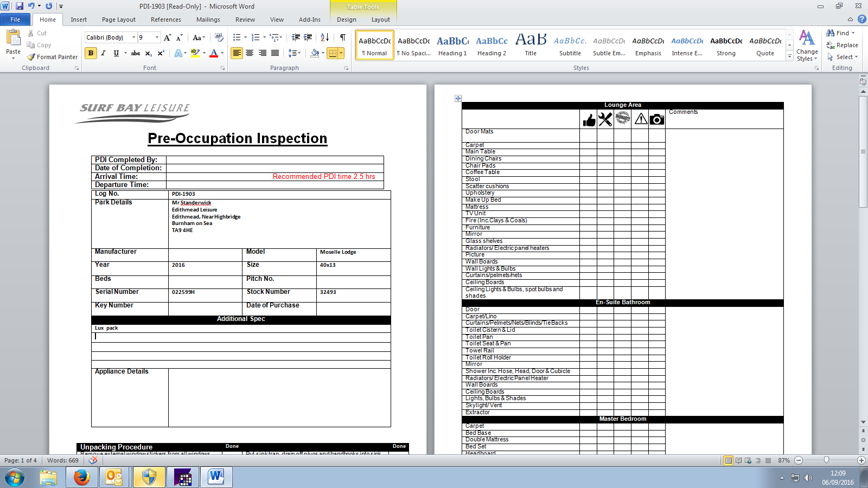
Task: Apply the red font color
Action: pyautogui.click(x=214, y=53)
